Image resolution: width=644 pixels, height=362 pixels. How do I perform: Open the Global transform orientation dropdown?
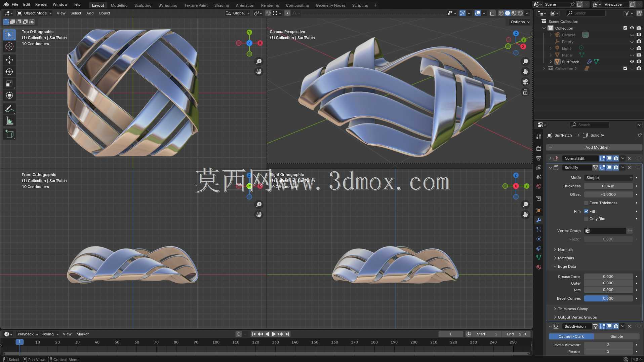coord(238,13)
